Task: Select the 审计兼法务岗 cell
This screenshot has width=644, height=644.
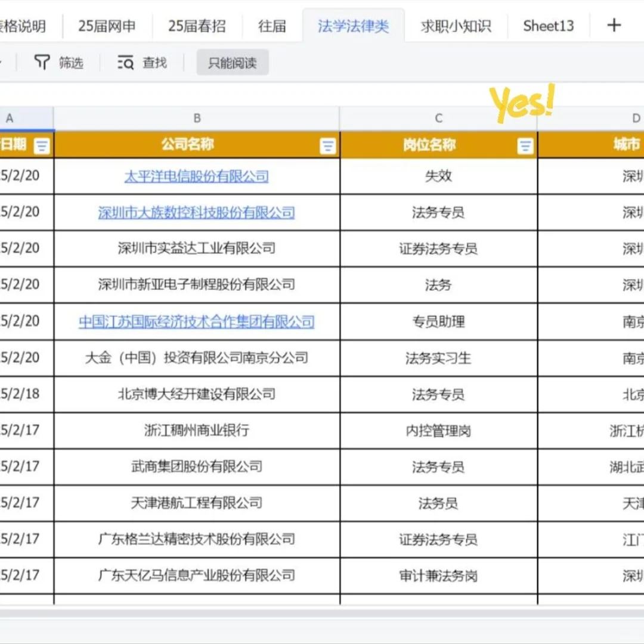Action: (439, 575)
